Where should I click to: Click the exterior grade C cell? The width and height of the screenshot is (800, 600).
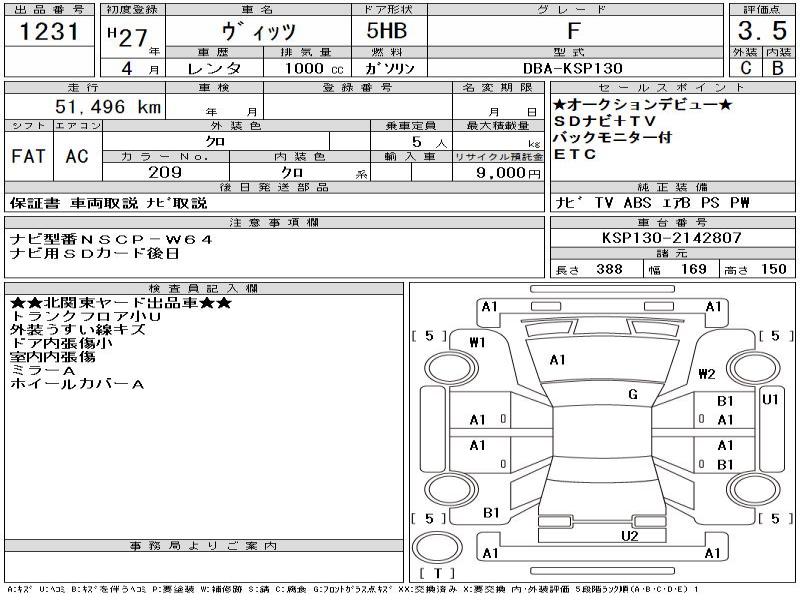744,68
